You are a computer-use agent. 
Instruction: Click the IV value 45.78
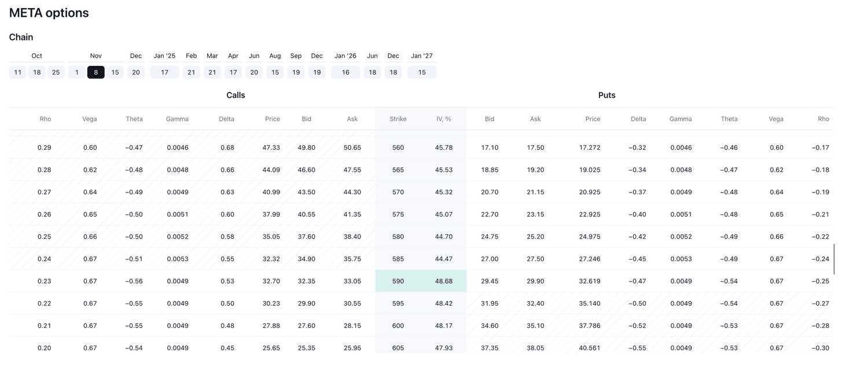[444, 147]
